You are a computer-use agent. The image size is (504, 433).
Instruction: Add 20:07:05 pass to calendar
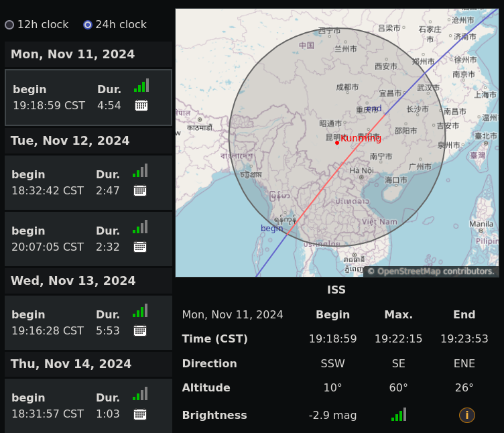click(140, 247)
